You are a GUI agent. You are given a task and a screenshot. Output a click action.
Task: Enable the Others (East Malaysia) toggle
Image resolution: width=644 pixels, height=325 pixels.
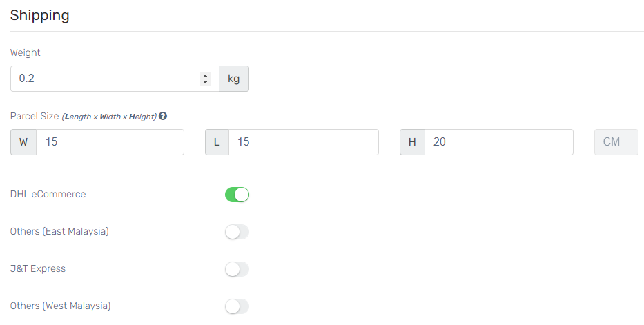[237, 232]
